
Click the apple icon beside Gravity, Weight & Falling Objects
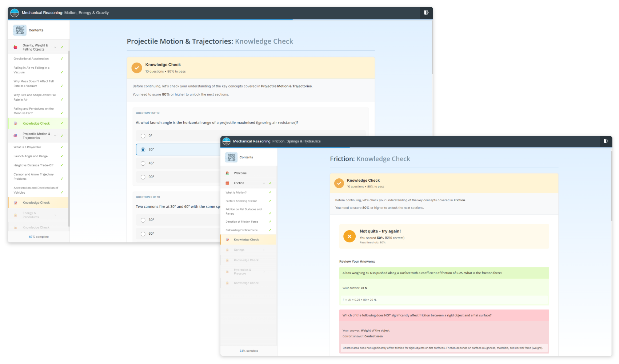(x=15, y=47)
